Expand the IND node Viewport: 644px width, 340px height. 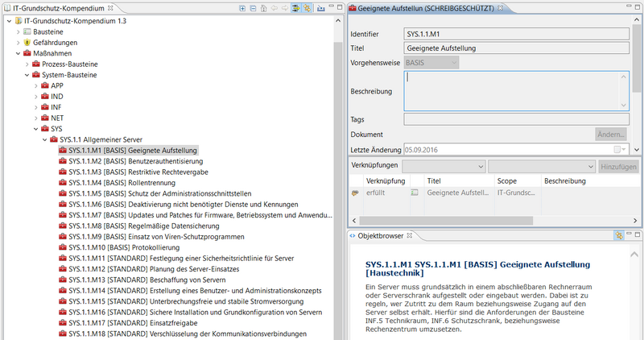click(36, 96)
